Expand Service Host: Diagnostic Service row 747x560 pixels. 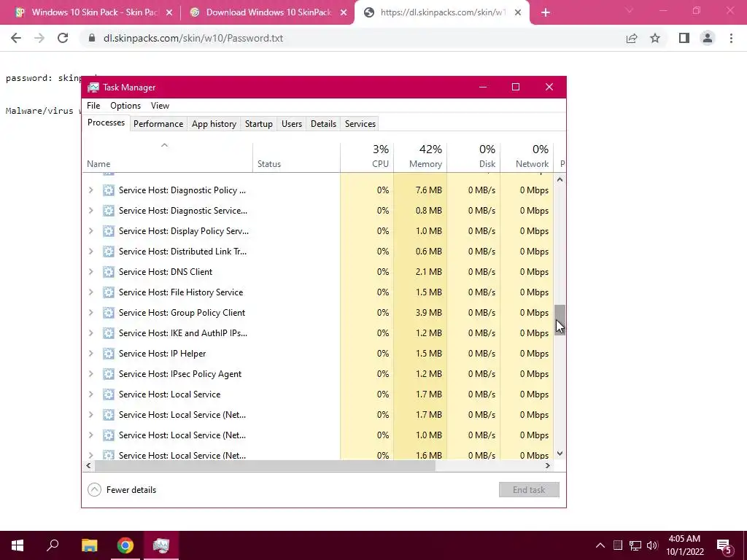pyautogui.click(x=90, y=211)
